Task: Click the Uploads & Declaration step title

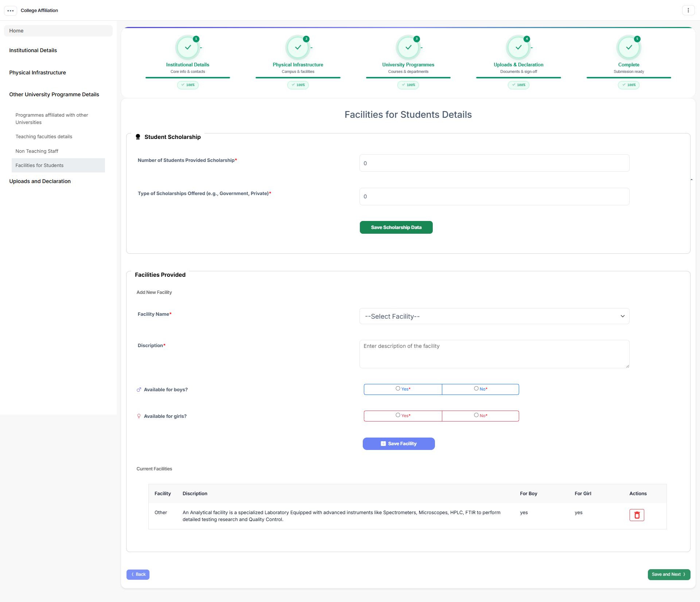Action: 518,65
